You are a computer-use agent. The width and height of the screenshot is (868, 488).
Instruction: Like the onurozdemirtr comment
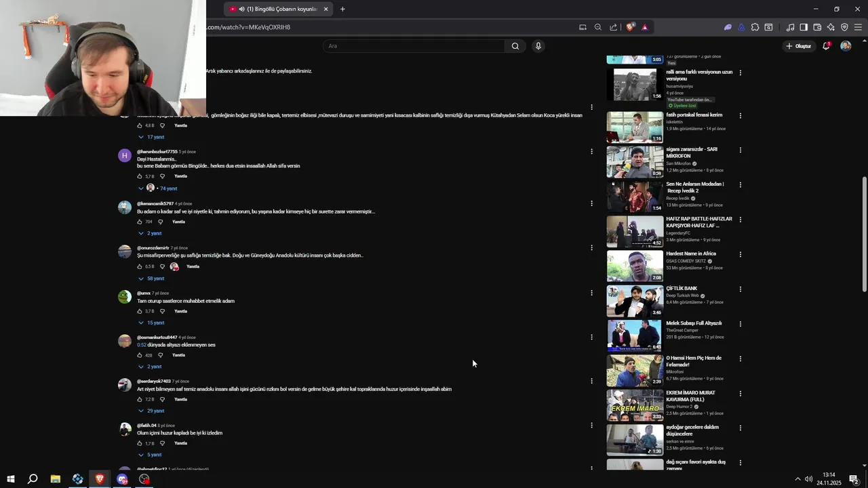pyautogui.click(x=140, y=266)
